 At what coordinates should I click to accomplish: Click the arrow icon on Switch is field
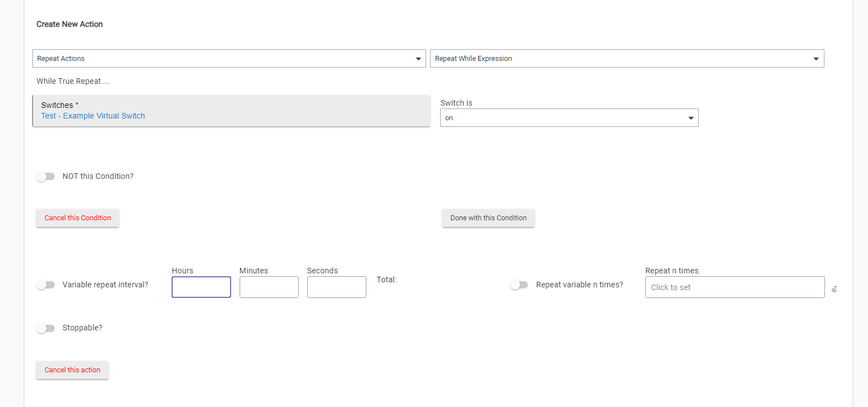(691, 118)
